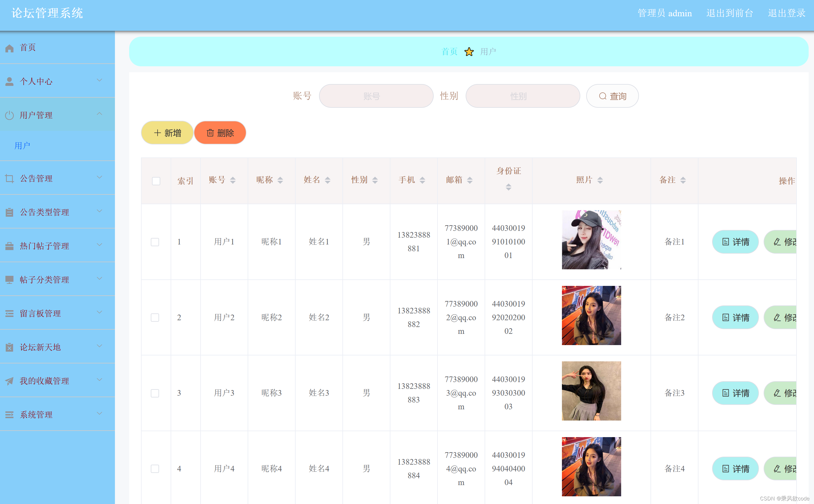Click the person icon next to 个人中心
Image resolution: width=814 pixels, height=504 pixels.
(9, 82)
